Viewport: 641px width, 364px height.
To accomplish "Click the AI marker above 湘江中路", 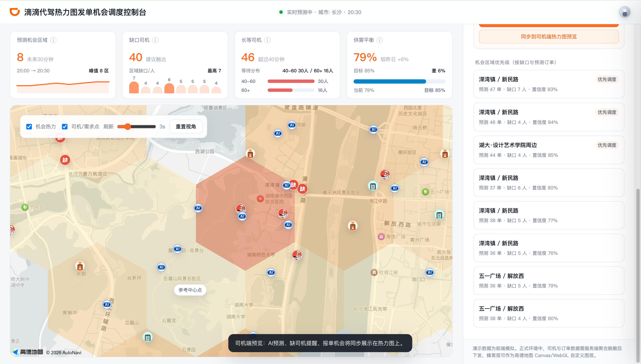I will click(395, 188).
